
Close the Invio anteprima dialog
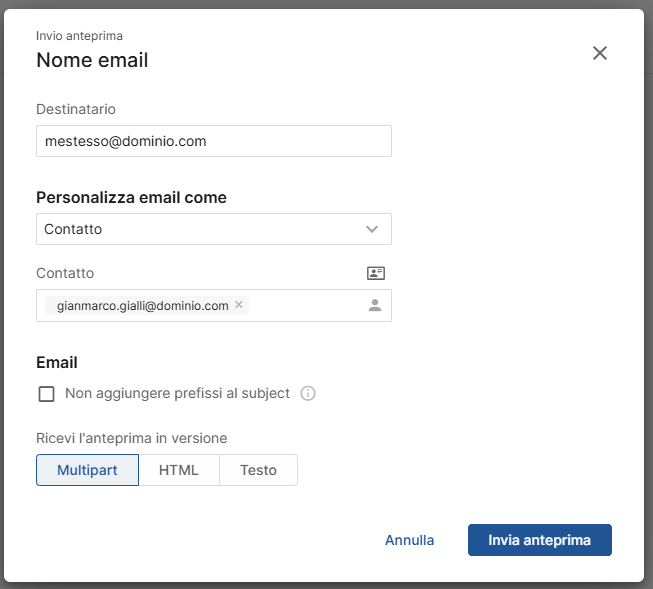pyautogui.click(x=600, y=53)
